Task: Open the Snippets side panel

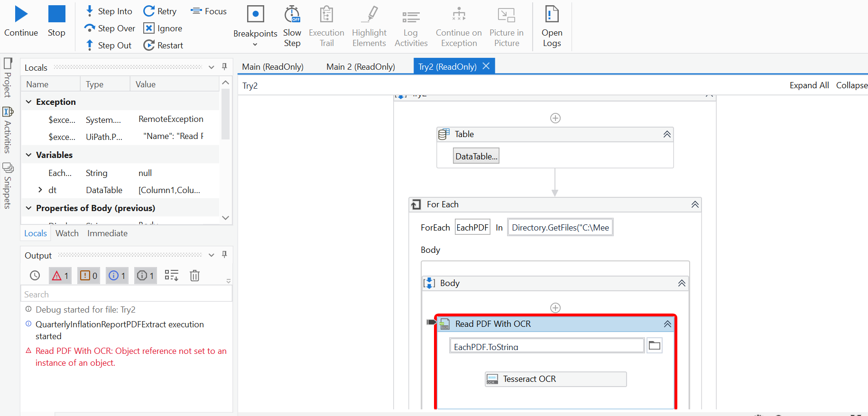Action: (x=8, y=185)
